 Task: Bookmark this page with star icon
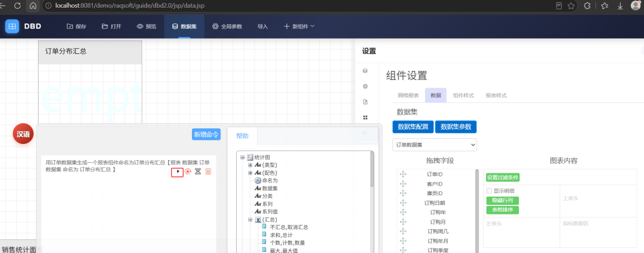[x=571, y=6]
